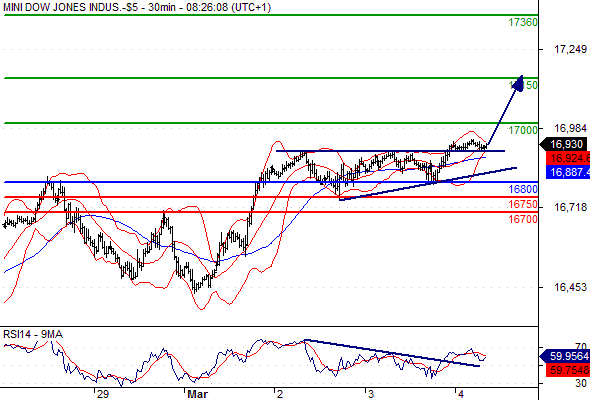
Task: Click the 2 date marker on time axis
Action: pos(280,394)
